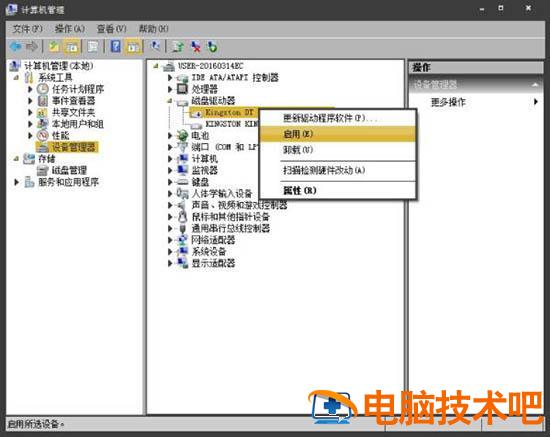The height and width of the screenshot is (437, 550).
Task: Click the 网络适配器 device icon
Action: [x=182, y=240]
